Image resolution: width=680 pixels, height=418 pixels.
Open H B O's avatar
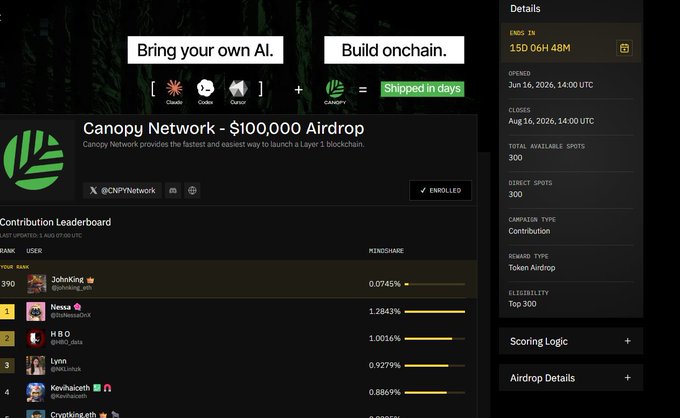click(36, 338)
